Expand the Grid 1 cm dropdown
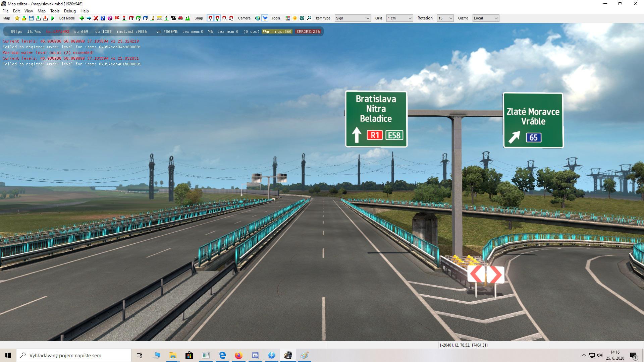The image size is (644, 362). tap(399, 18)
